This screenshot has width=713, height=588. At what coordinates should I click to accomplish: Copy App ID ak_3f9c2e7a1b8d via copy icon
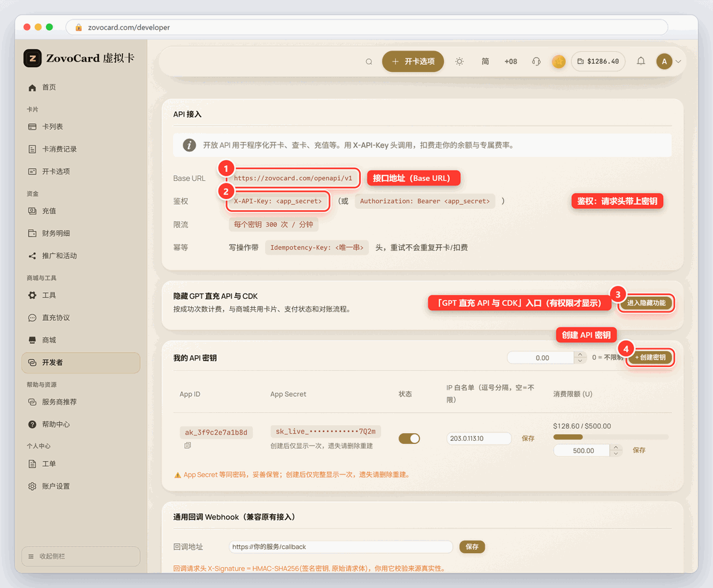click(187, 445)
